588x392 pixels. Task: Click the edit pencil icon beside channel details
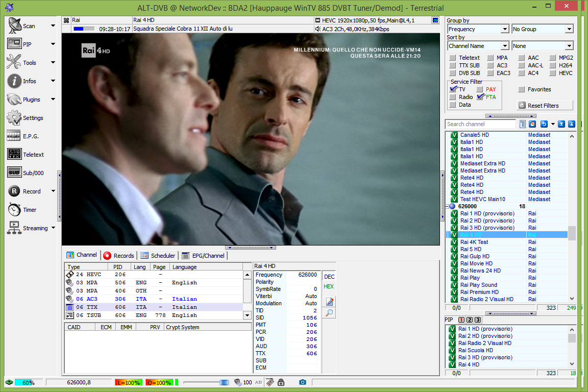pyautogui.click(x=329, y=302)
